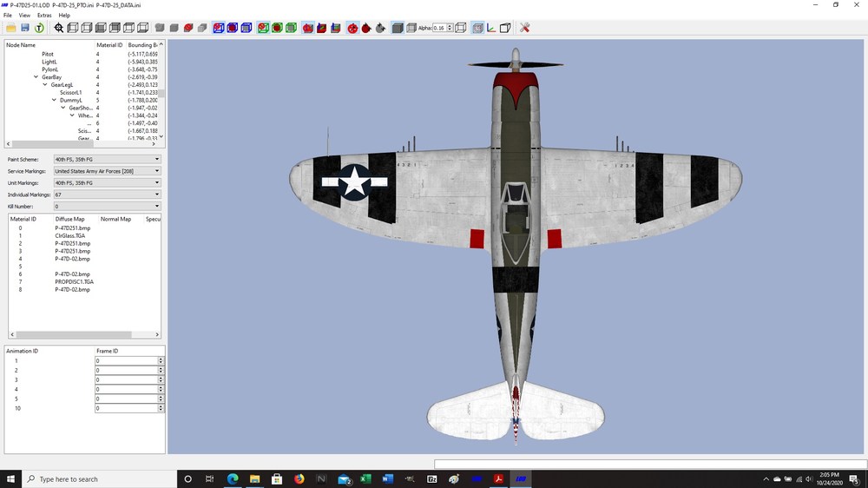Click the reload textures icon
Image resolution: width=868 pixels, height=488 pixels.
click(39, 28)
